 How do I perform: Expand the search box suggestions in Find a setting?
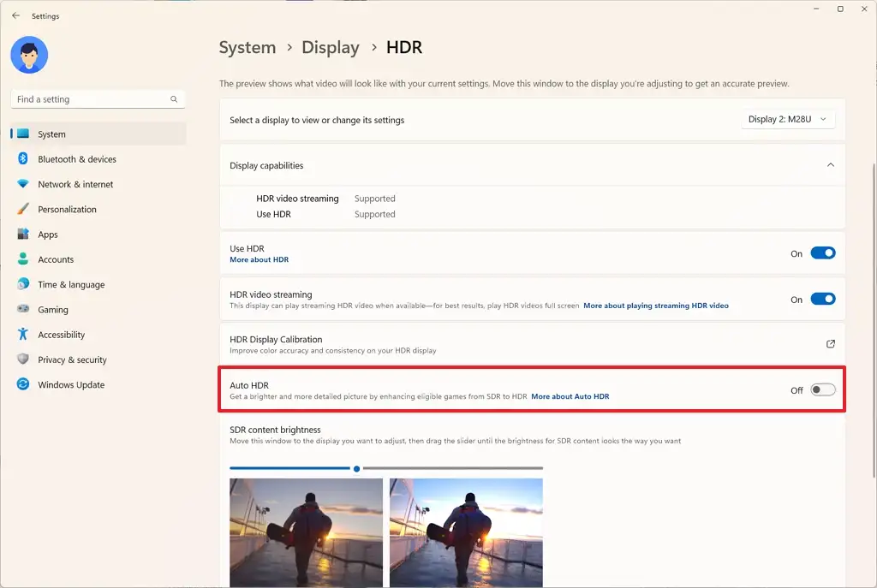pyautogui.click(x=97, y=98)
